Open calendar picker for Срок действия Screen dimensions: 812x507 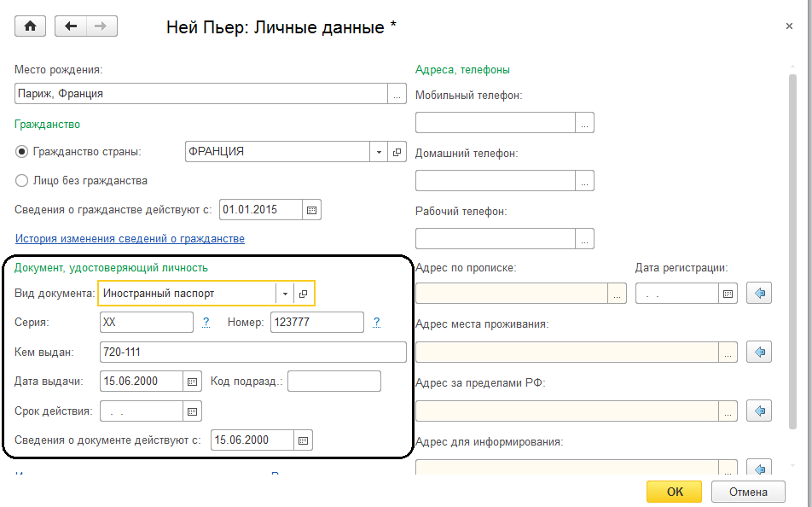tap(193, 411)
